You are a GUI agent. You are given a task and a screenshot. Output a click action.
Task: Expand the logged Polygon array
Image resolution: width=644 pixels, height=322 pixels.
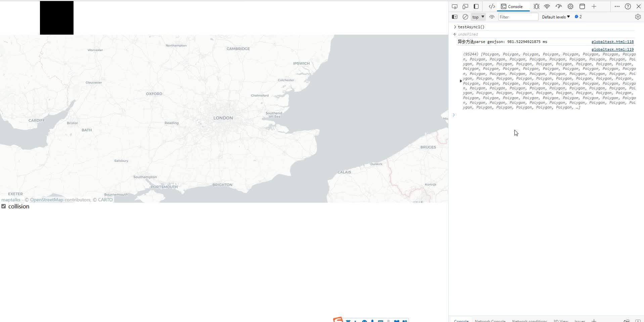[460, 81]
